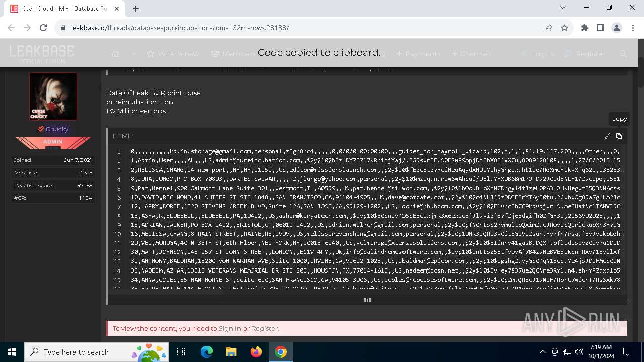Click text 'Date Of Leak By RobinHouse'
Viewport: 644px width, 362px height.
[x=153, y=93]
